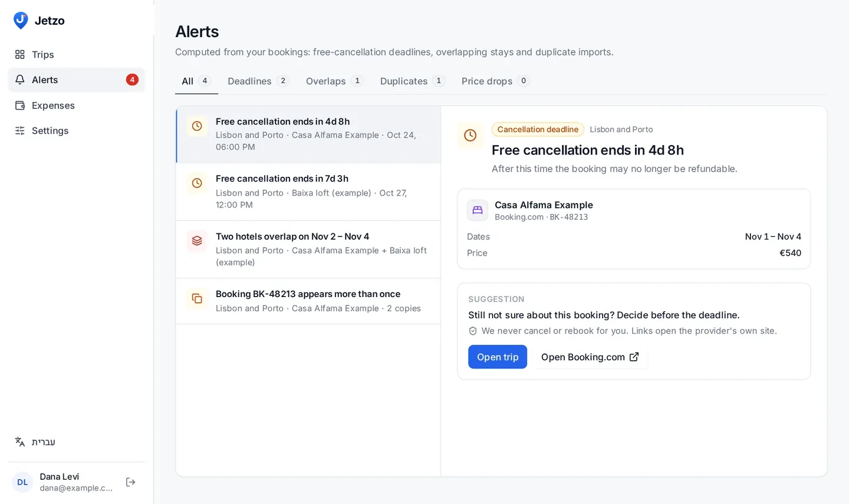849x504 pixels.
Task: Select the Booking BK-48213 duplicate alert
Action: (x=308, y=301)
